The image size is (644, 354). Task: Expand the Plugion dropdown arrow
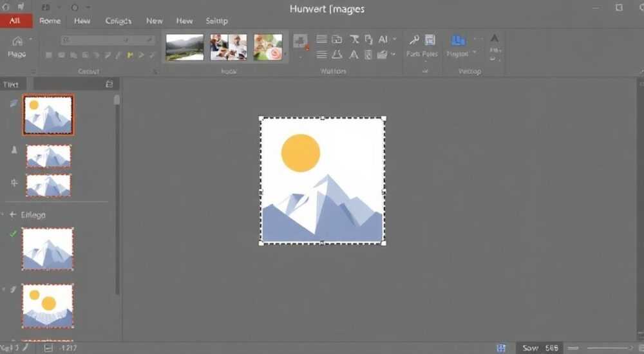[475, 53]
